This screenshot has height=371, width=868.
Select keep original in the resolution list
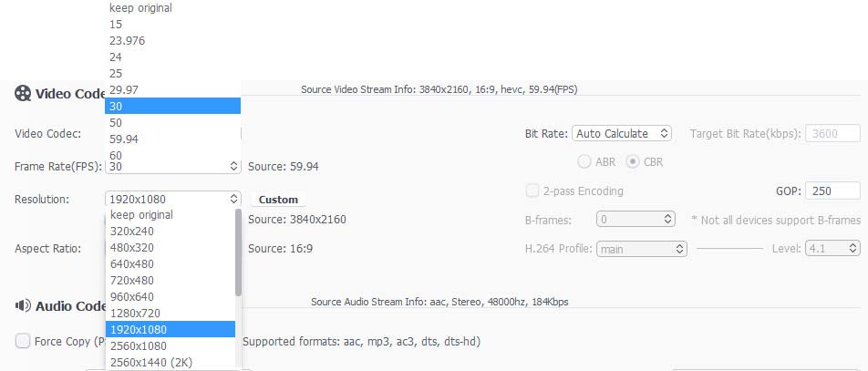coord(141,215)
